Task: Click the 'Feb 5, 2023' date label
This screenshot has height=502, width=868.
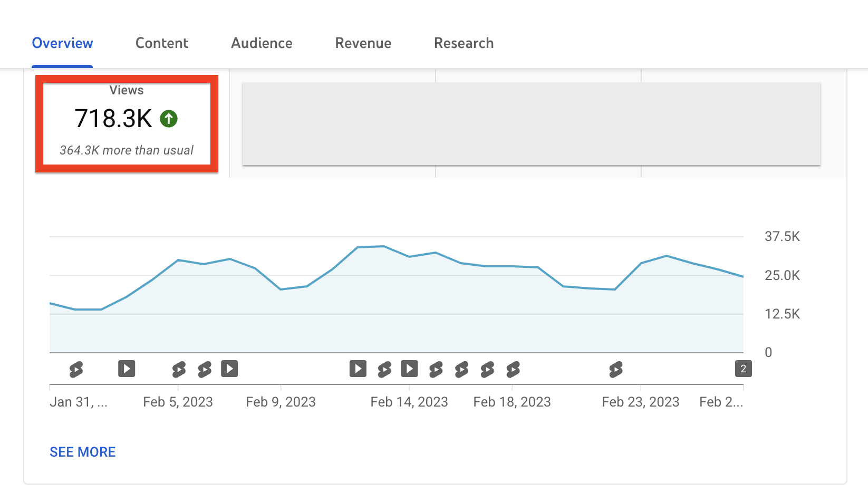Action: (x=178, y=402)
